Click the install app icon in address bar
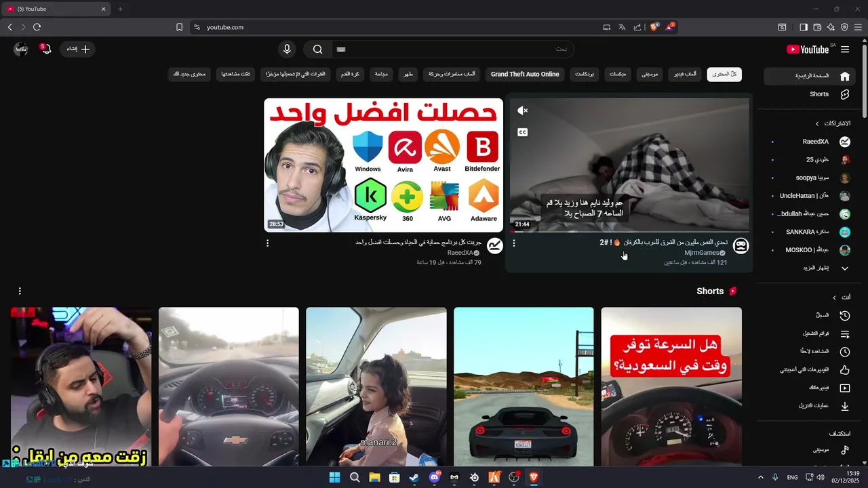Viewport: 868px width, 488px height. tap(607, 27)
